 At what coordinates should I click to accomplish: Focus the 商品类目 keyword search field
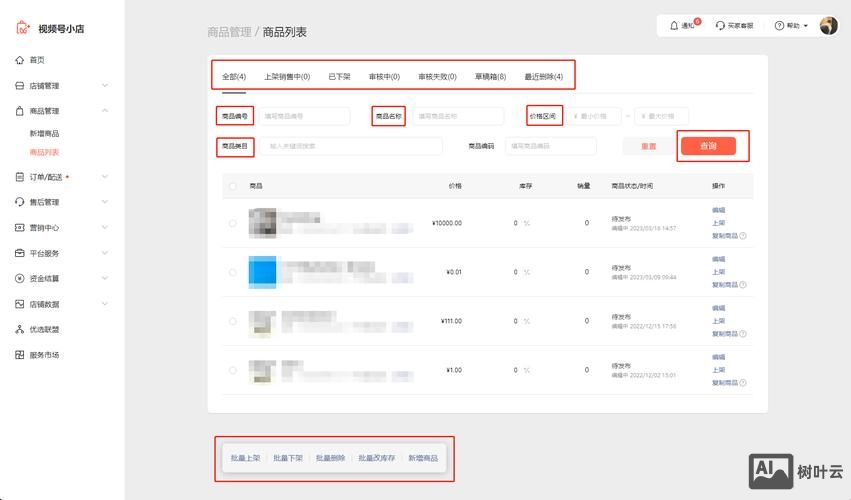(x=351, y=146)
